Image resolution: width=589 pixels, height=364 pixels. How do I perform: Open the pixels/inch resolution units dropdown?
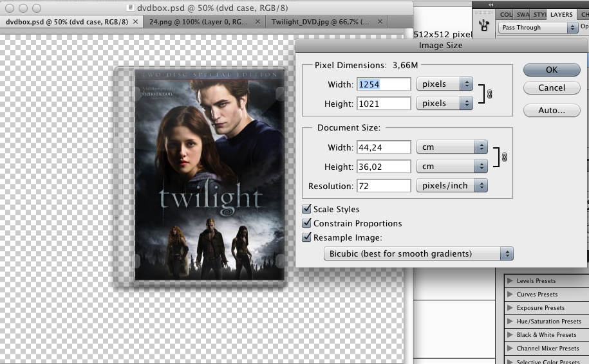[452, 185]
